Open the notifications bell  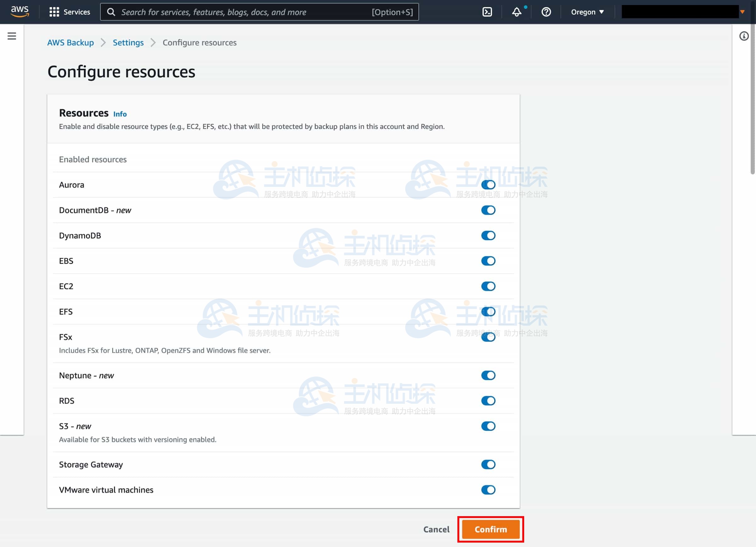(516, 12)
